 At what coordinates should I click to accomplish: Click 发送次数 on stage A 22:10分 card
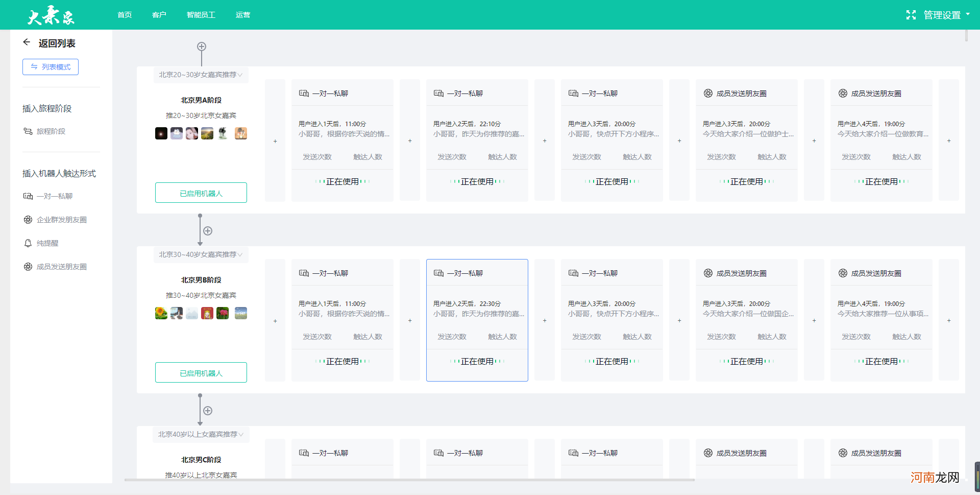point(452,157)
